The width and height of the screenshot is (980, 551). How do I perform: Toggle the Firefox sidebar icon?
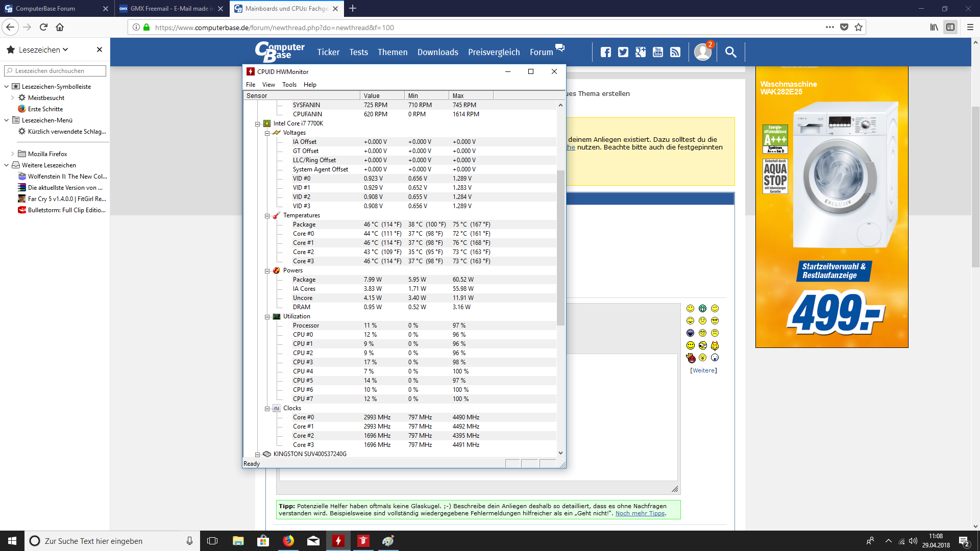tap(950, 28)
